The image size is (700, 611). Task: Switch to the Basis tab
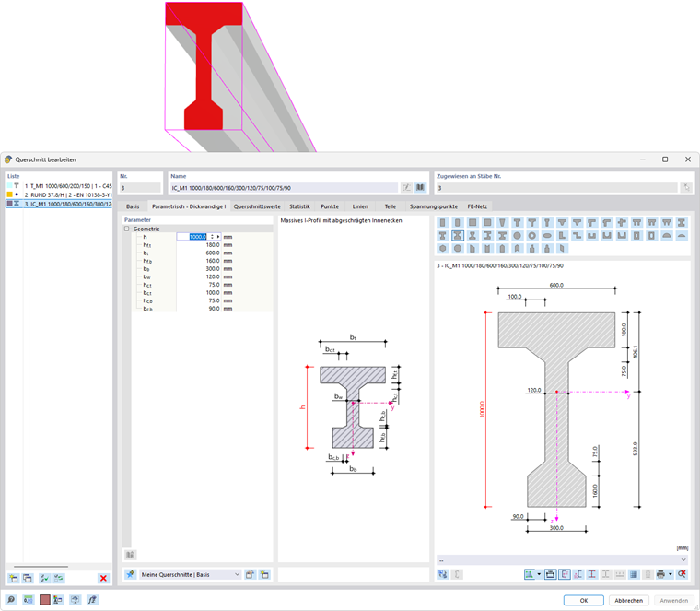point(133,206)
